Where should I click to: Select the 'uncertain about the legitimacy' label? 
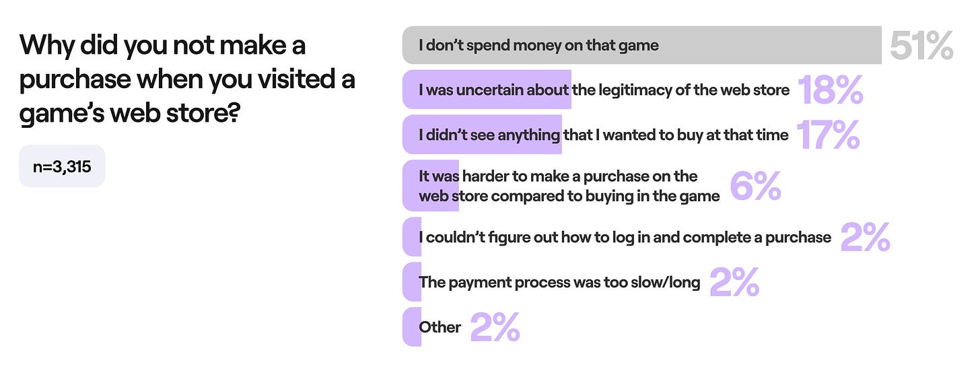[x=604, y=90]
